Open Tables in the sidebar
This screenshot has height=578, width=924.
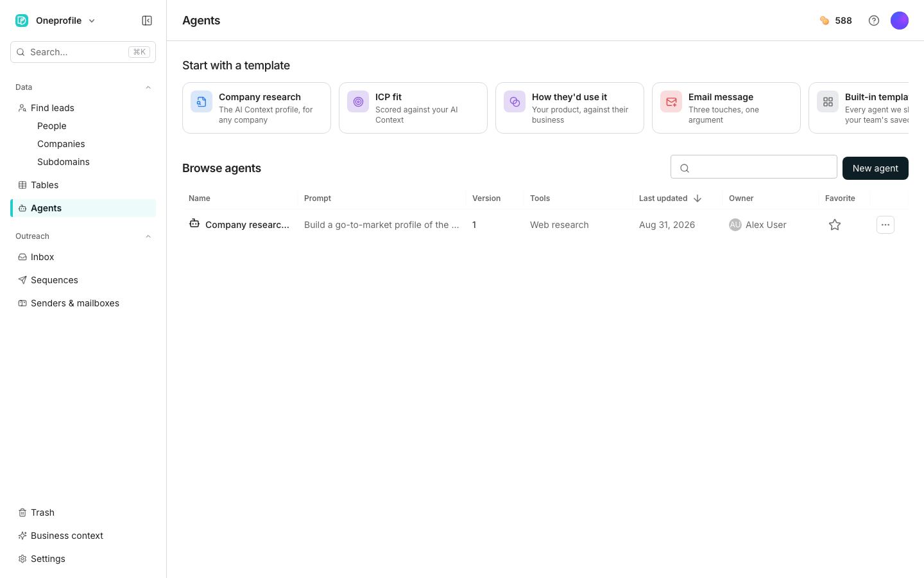83,185
